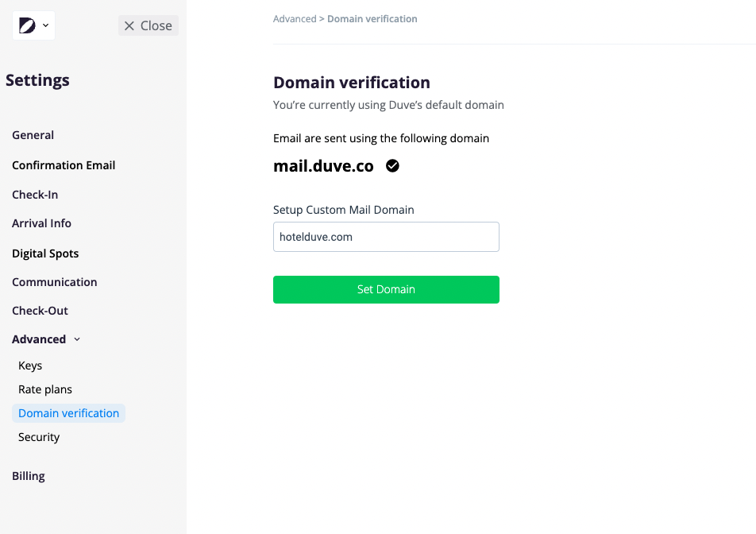
Task: Open Check-In settings
Action: (35, 195)
